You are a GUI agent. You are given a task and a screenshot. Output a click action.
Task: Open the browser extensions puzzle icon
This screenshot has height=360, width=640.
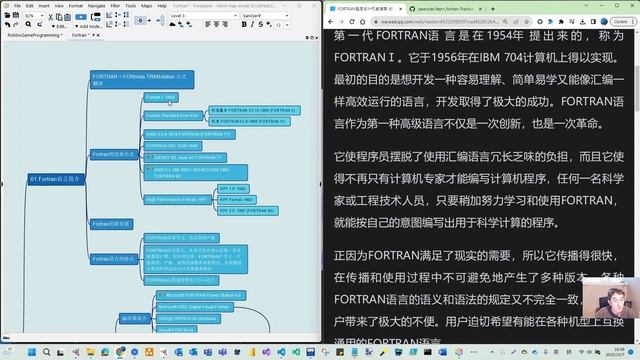pyautogui.click(x=561, y=22)
